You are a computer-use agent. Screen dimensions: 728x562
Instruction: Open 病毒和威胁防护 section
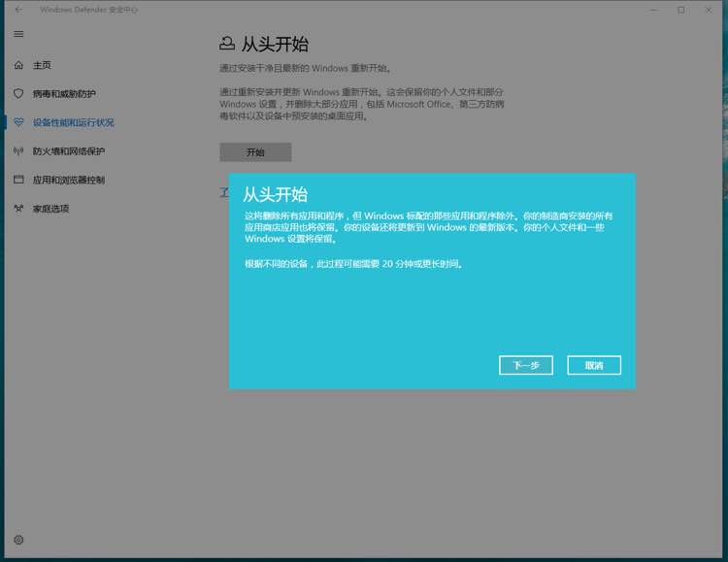click(64, 94)
